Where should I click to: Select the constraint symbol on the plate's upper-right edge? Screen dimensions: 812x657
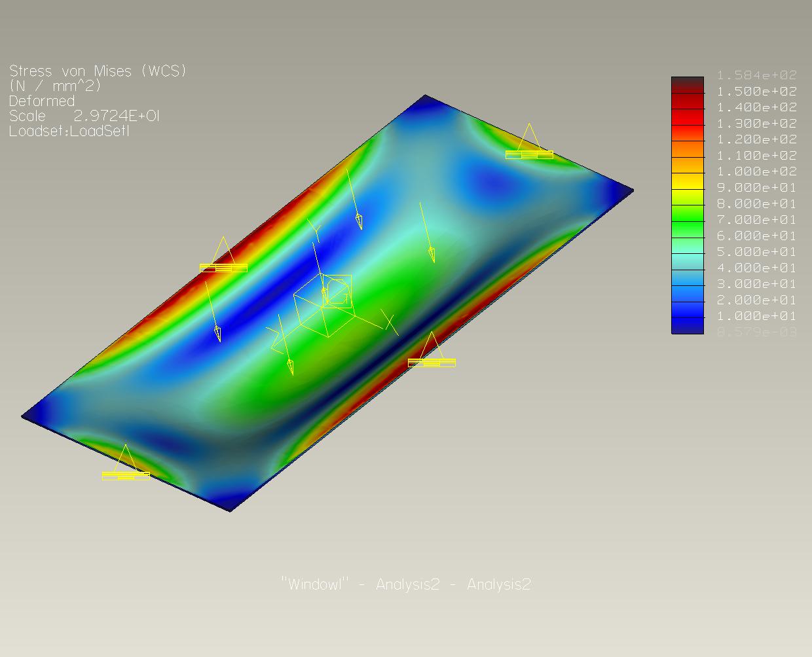click(x=529, y=142)
